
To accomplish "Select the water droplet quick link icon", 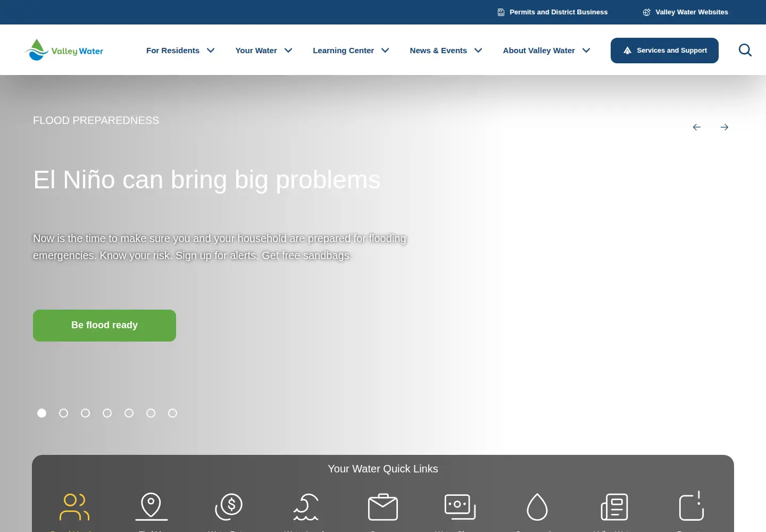I will 537,507.
